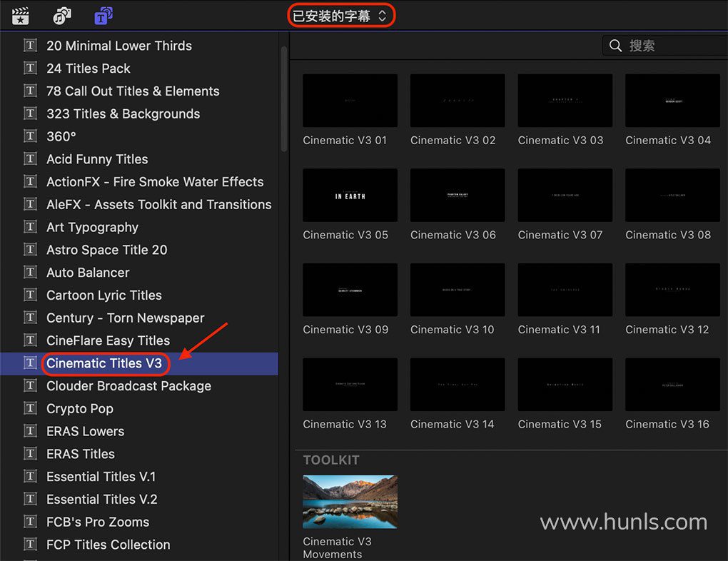The image size is (728, 561).
Task: Select the Titles and Generators sidebar icon
Action: coord(103,16)
